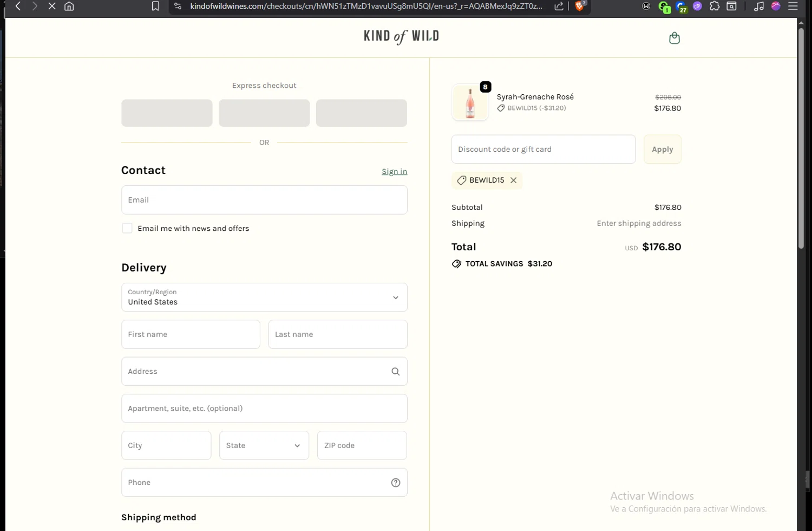Screen dimensions: 812x531
Task: Focus the City input field
Action: click(166, 445)
